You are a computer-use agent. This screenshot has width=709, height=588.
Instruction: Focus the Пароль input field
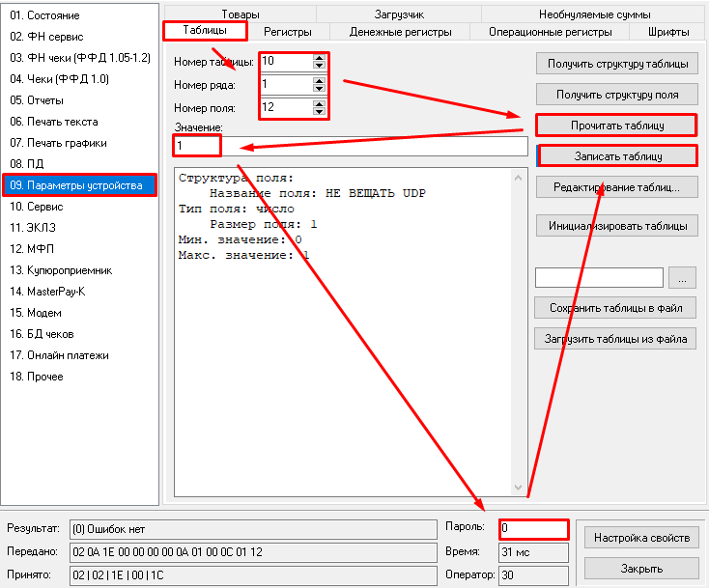coord(533,528)
